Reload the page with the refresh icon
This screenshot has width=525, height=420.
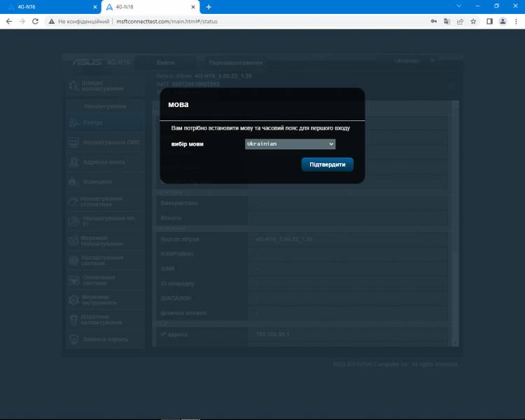[x=35, y=22]
